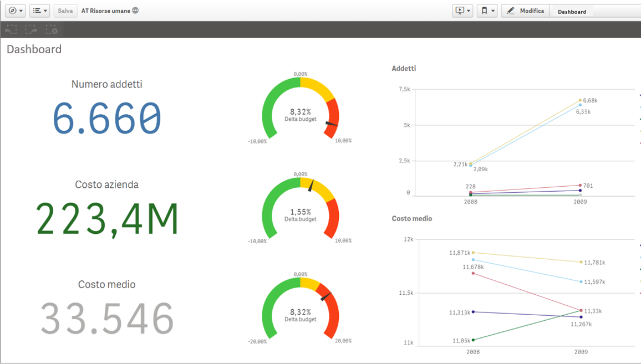641x364 pixels.
Task: Clear all selections icon
Action: tap(52, 30)
